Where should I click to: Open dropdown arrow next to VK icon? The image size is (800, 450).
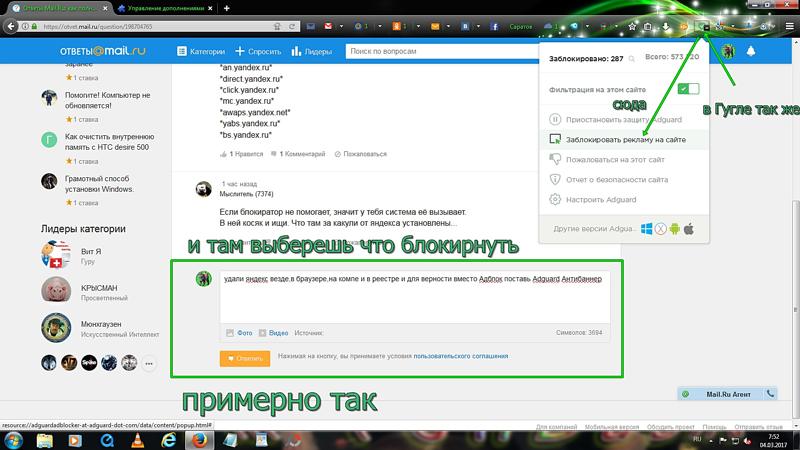(x=478, y=27)
